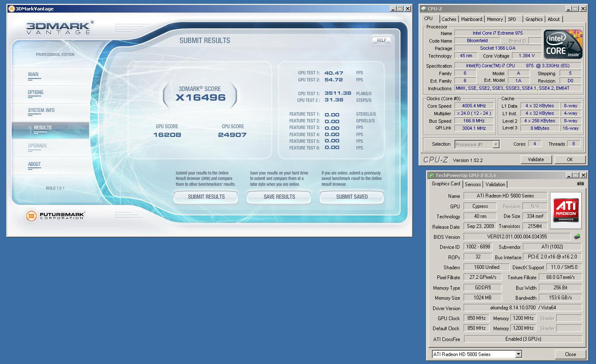Click the 3DMark Vantage title bar icon
The width and height of the screenshot is (596, 364).
(x=11, y=9)
